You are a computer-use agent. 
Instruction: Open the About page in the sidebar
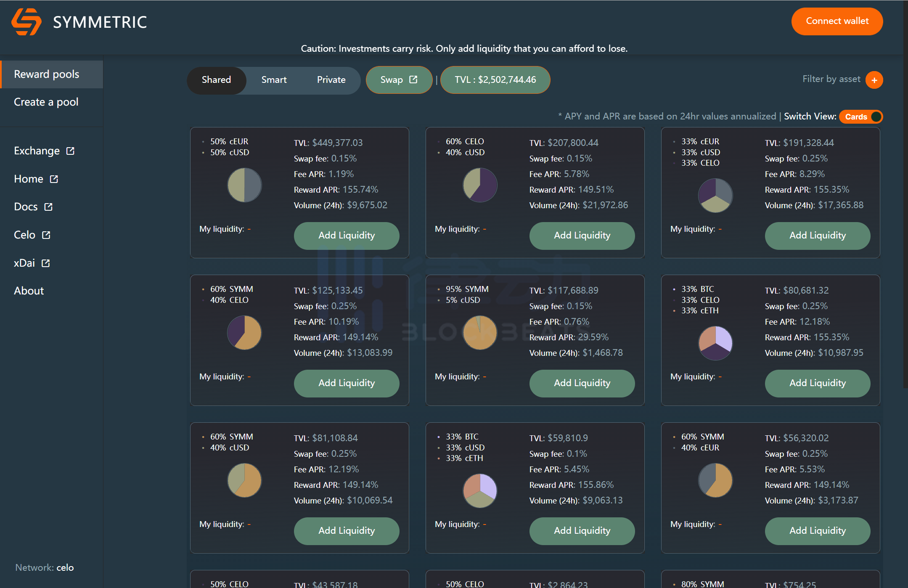pyautogui.click(x=29, y=291)
